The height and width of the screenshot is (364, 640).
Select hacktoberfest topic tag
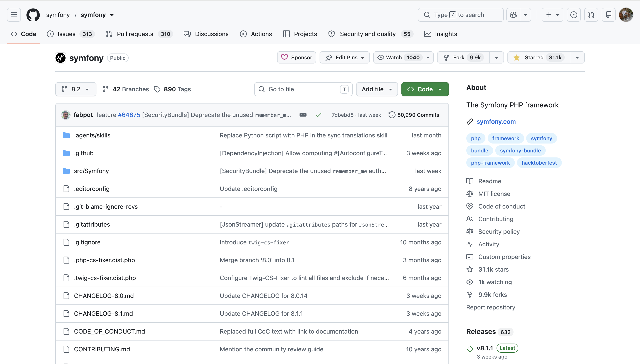pyautogui.click(x=539, y=163)
